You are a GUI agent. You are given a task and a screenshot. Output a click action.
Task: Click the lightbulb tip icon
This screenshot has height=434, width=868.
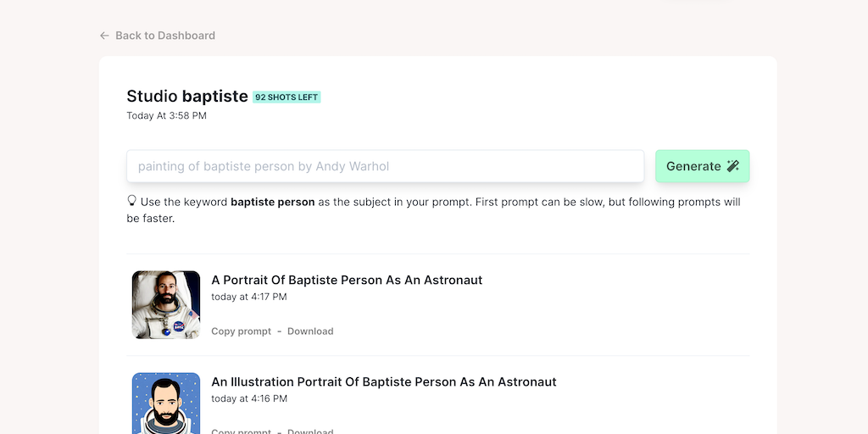coord(131,202)
